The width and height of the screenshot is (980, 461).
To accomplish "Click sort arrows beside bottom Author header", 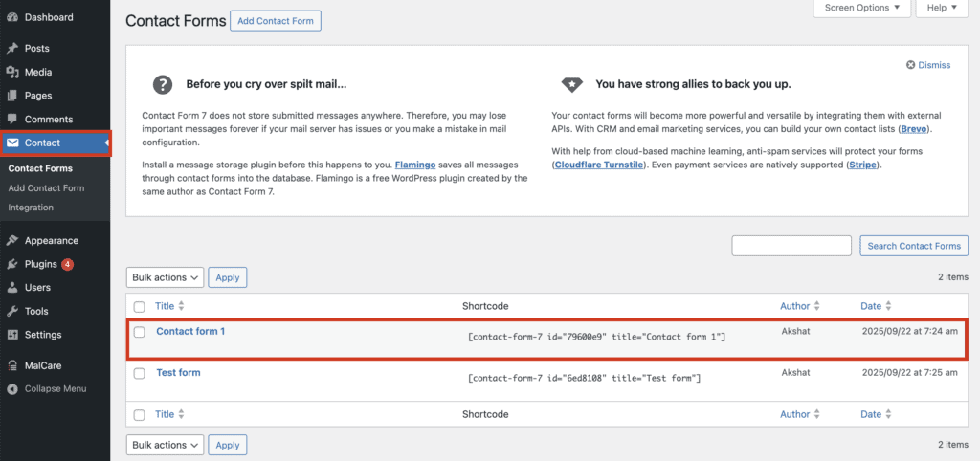I will click(816, 414).
